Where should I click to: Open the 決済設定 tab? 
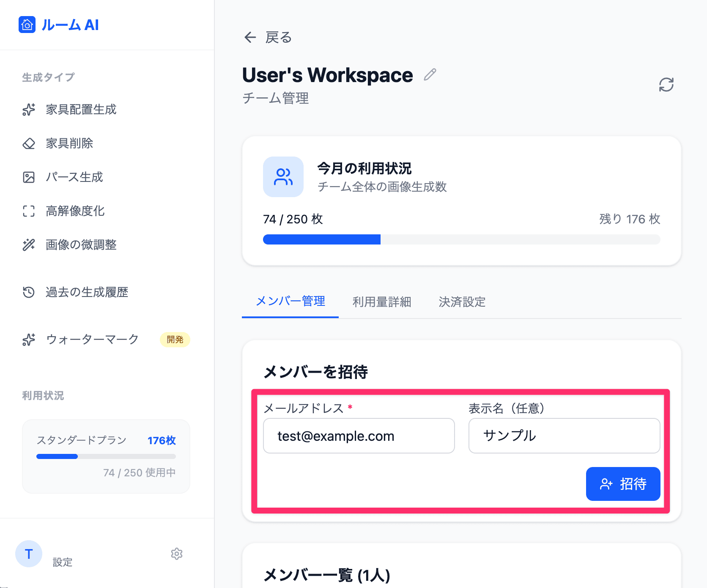click(x=462, y=302)
